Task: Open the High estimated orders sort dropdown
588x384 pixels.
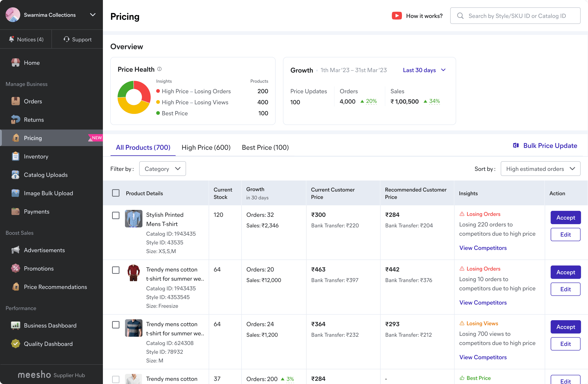Action: (x=540, y=169)
